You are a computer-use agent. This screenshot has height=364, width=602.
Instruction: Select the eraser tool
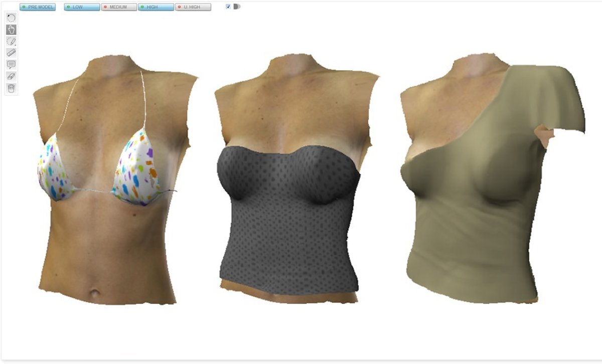coord(11,76)
